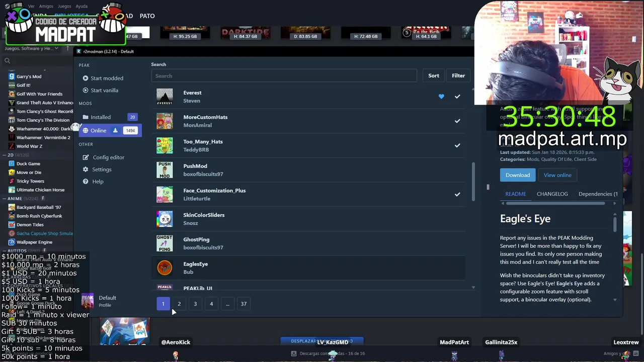
Task: Open the Dependencies tab
Action: tap(598, 194)
